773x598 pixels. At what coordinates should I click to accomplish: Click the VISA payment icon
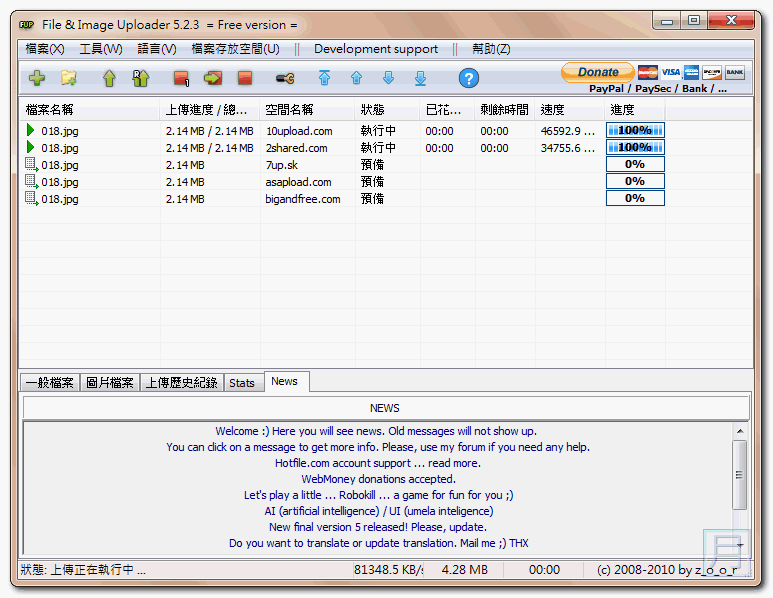click(x=670, y=72)
